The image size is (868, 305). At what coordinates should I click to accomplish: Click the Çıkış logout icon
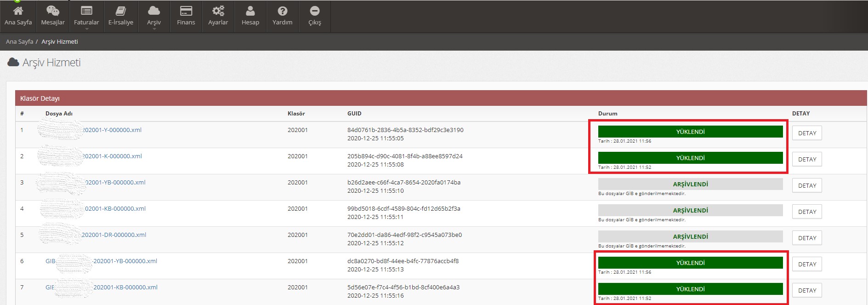(315, 11)
